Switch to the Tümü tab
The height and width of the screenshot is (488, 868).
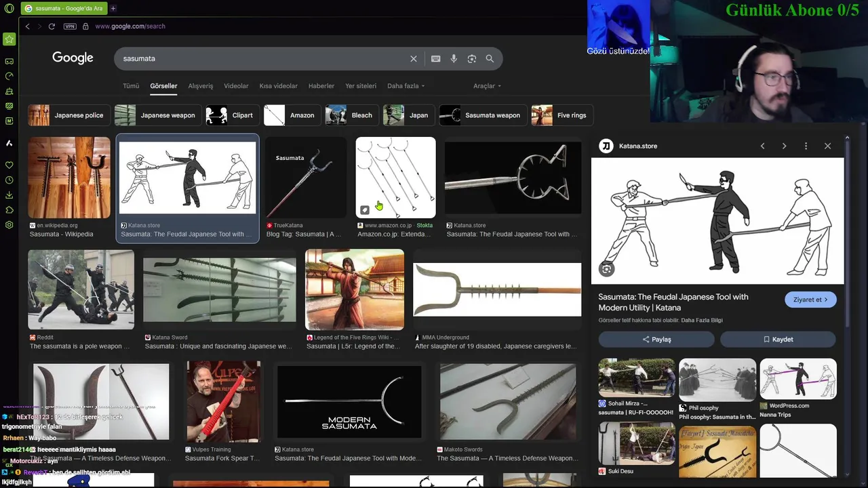coord(131,86)
